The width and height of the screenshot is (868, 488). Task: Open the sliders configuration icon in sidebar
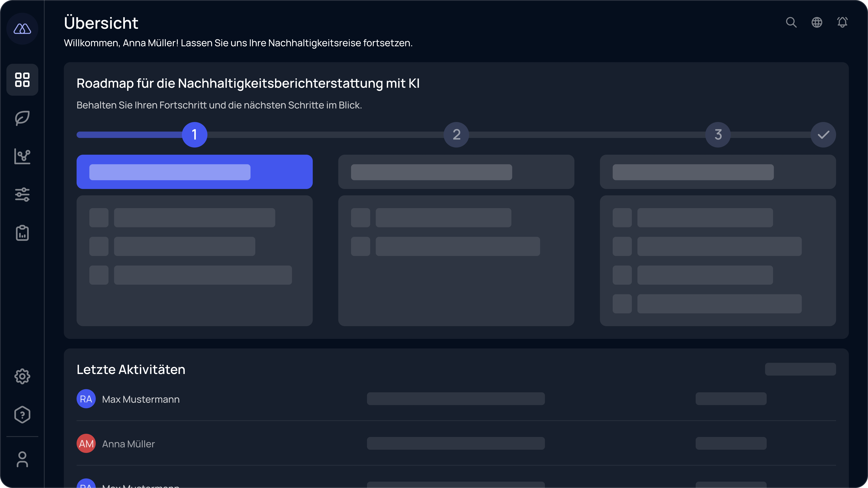pyautogui.click(x=22, y=195)
